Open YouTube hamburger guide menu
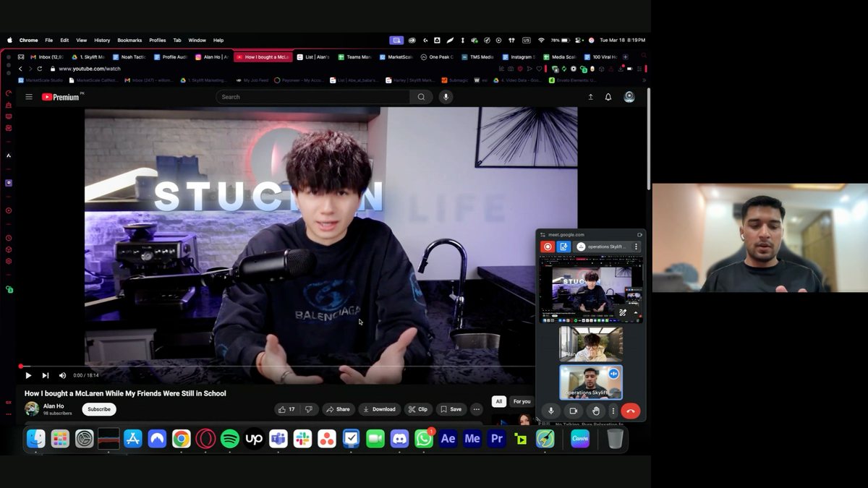 click(x=29, y=97)
